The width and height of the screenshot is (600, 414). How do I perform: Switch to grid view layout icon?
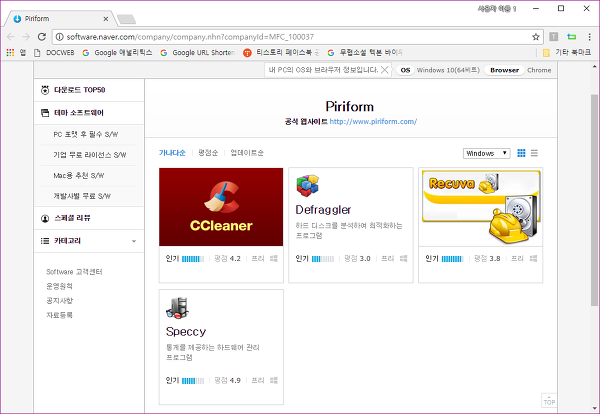point(521,153)
